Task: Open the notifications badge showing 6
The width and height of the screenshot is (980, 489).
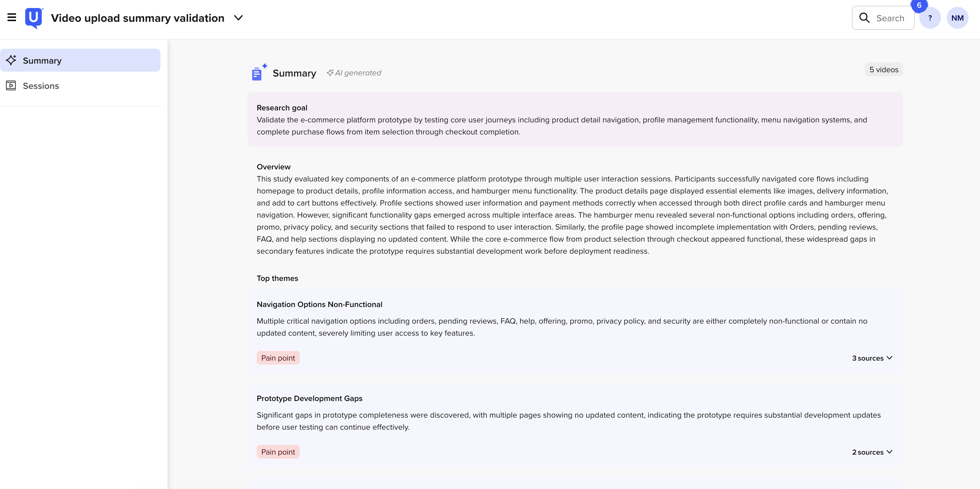Action: [x=920, y=5]
